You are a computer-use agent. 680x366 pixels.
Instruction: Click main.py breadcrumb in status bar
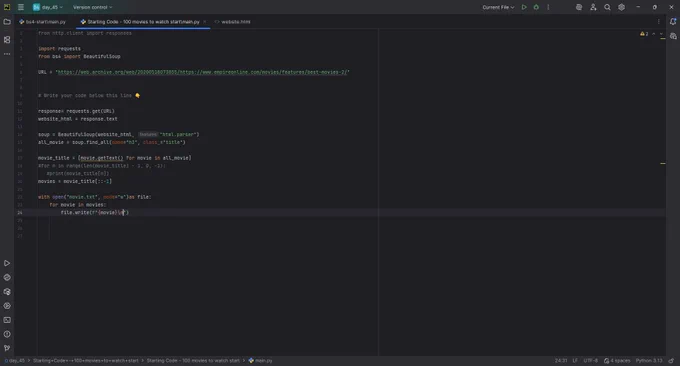[260, 360]
